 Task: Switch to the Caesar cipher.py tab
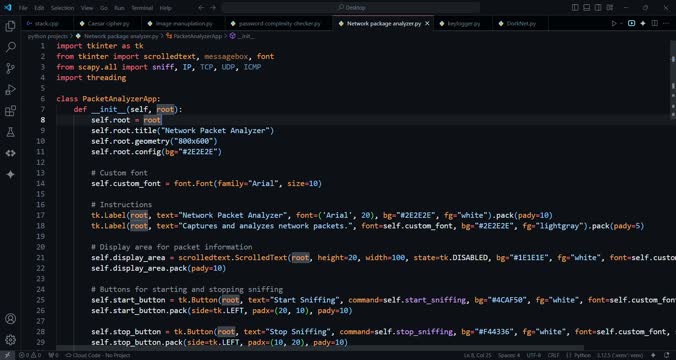point(108,24)
